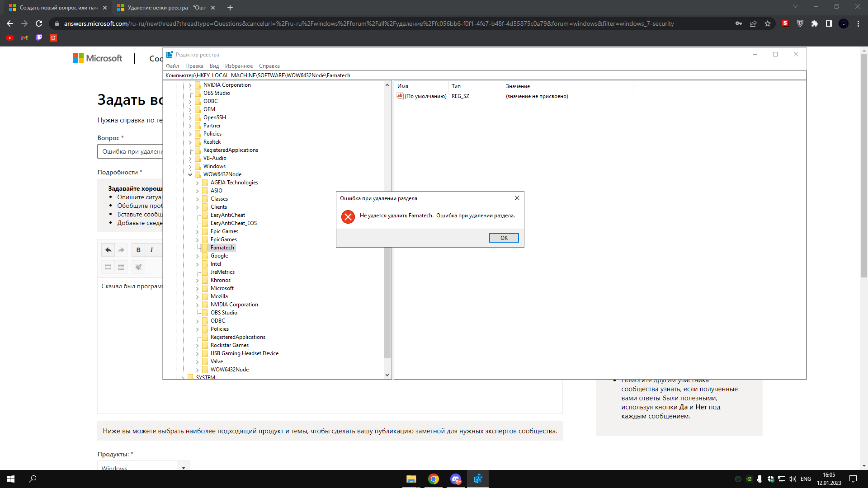Expand the Epic Games key

198,231
